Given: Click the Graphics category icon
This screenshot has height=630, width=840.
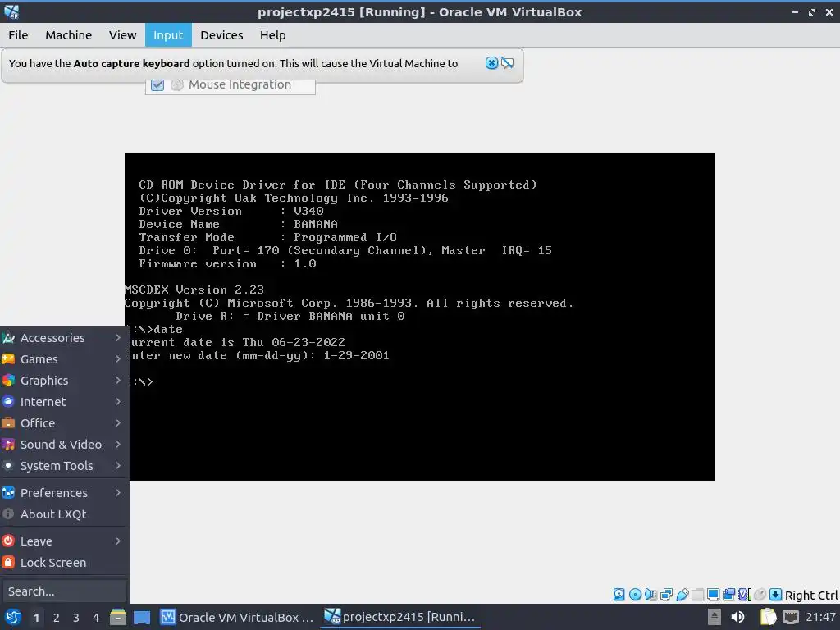Looking at the screenshot, I should 8,381.
